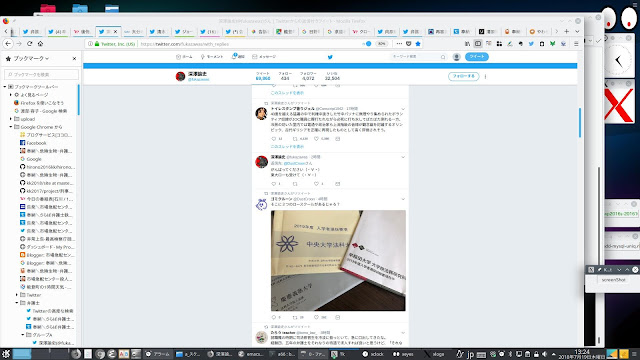Open the Twitter account avatar menu

[x=457, y=57]
